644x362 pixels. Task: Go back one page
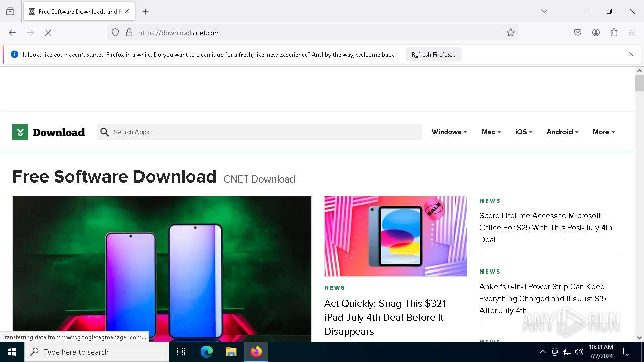[12, 33]
